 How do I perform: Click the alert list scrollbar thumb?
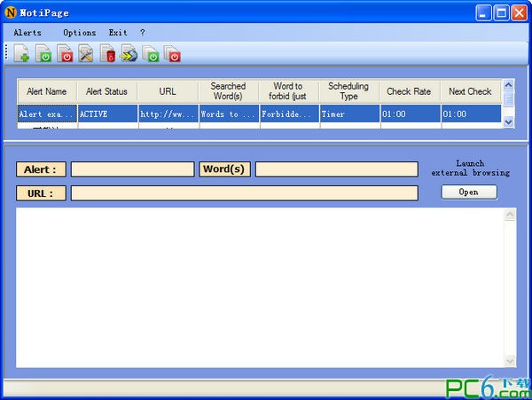pos(508,99)
